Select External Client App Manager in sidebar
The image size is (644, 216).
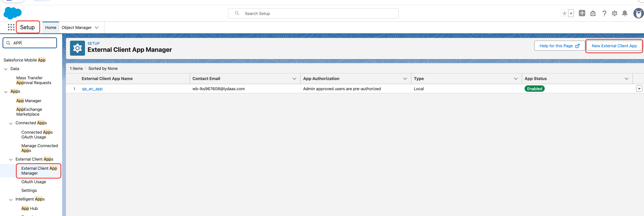pos(39,171)
